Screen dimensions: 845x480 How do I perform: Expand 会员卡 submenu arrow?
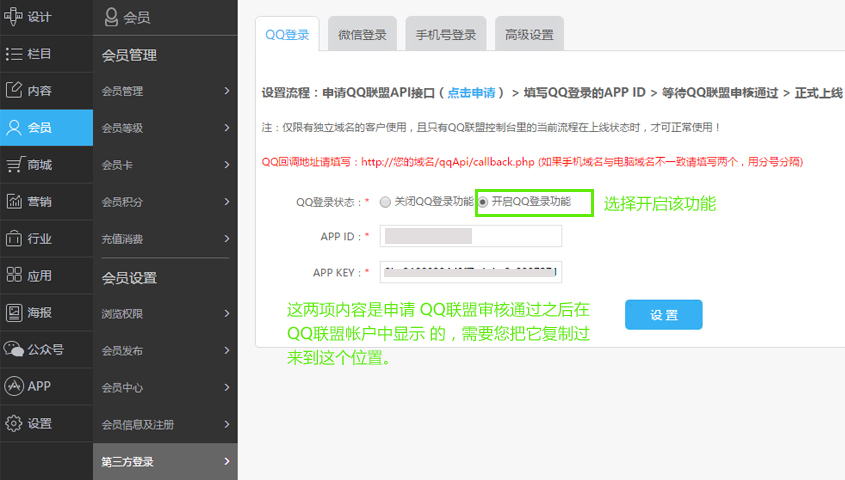coord(227,164)
